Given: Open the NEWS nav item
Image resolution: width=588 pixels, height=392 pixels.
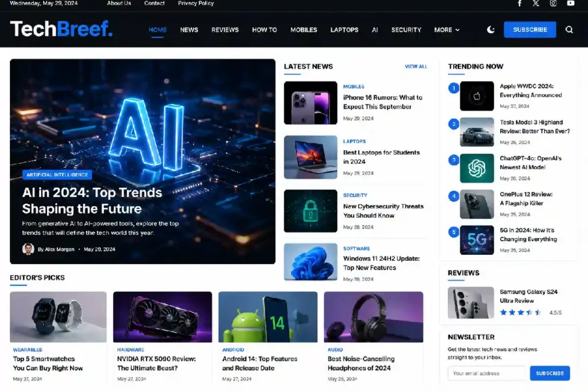Looking at the screenshot, I should 189,30.
